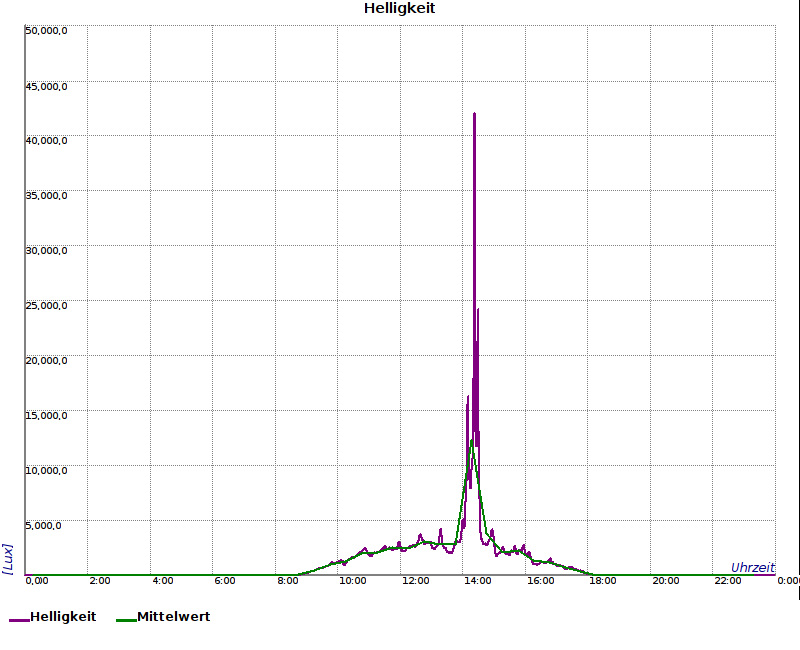Click the 18:00 tick label on time axis
The width and height of the screenshot is (800, 650).
pyautogui.click(x=603, y=581)
